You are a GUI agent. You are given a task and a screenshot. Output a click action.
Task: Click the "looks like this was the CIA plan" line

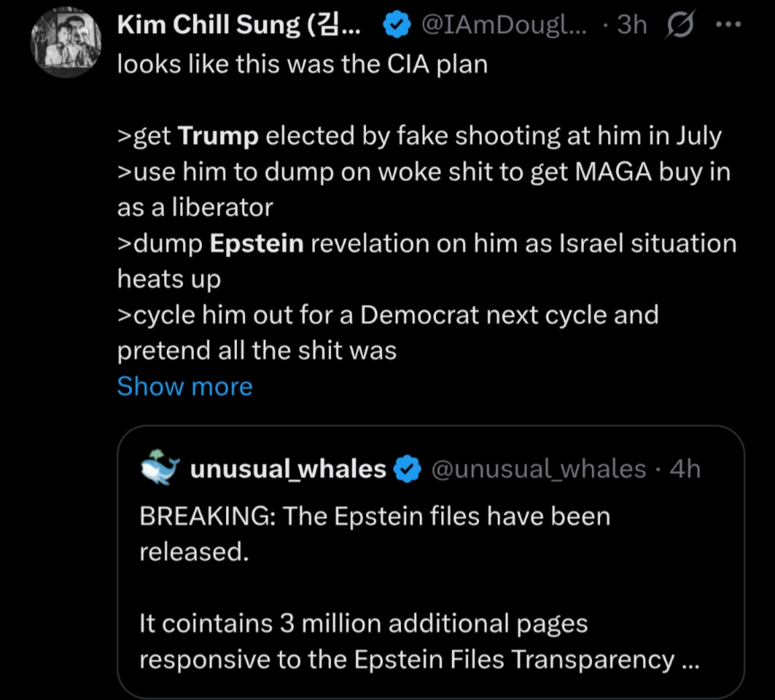pos(302,65)
